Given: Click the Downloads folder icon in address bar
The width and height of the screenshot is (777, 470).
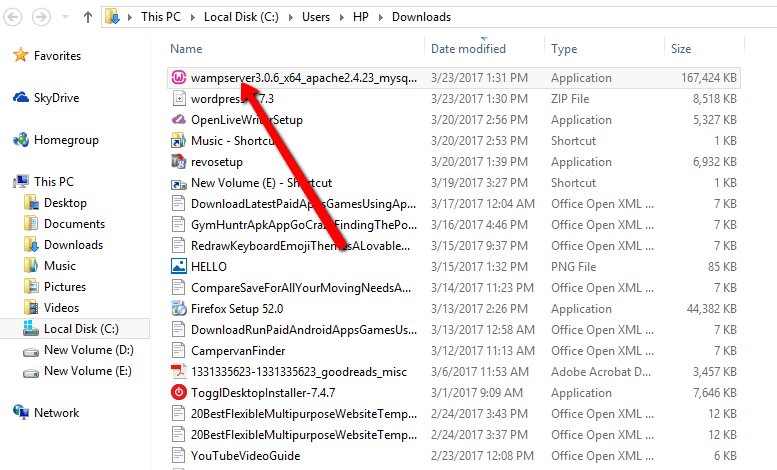Looking at the screenshot, I should pos(112,17).
